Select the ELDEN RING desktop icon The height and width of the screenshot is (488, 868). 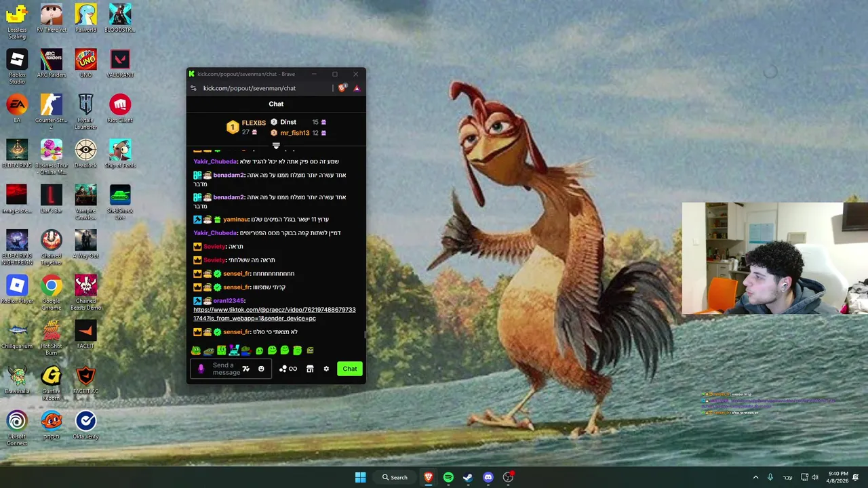[x=17, y=154]
